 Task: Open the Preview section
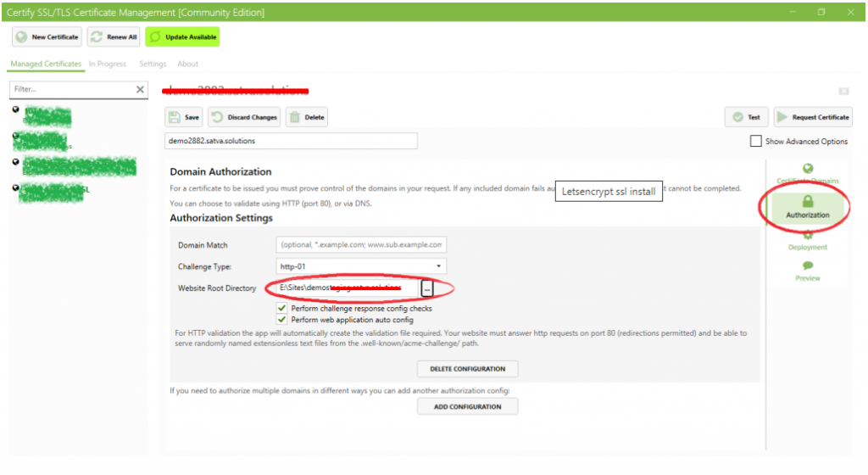click(808, 271)
